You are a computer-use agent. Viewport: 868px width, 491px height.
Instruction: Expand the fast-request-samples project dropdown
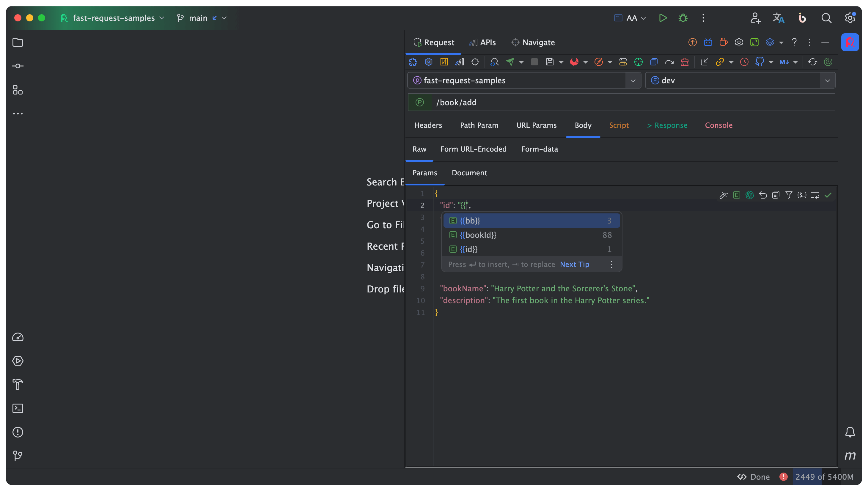pos(633,81)
